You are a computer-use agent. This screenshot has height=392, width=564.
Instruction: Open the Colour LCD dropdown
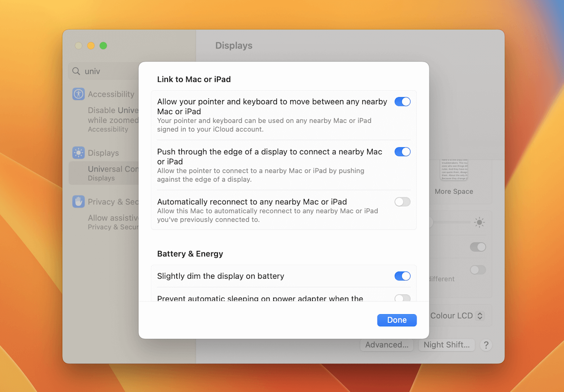457,315
